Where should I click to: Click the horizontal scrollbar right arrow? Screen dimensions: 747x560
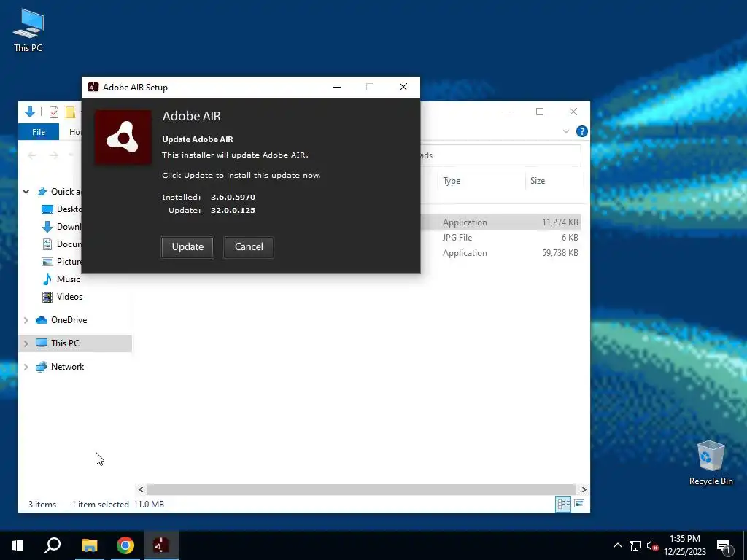(584, 489)
